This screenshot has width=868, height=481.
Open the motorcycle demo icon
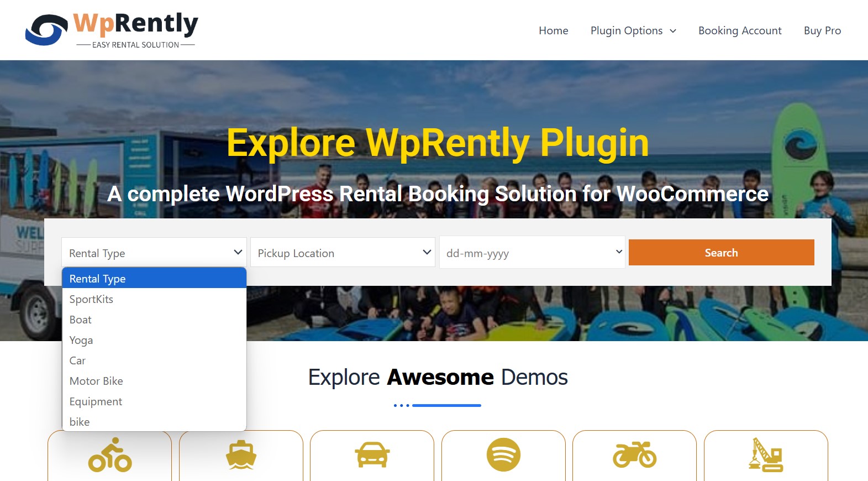point(634,454)
